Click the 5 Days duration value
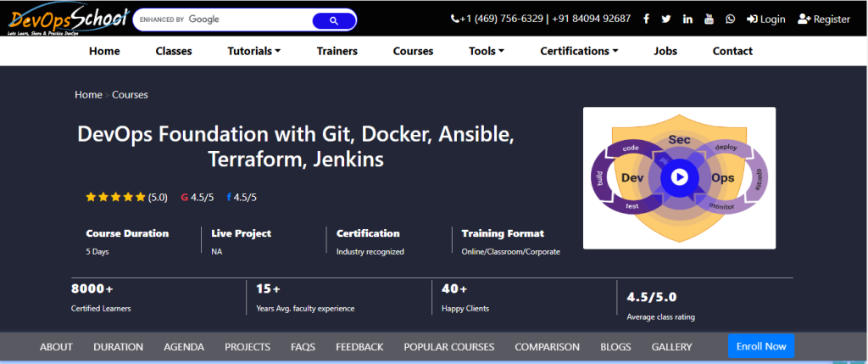The image size is (868, 364). coord(97,251)
